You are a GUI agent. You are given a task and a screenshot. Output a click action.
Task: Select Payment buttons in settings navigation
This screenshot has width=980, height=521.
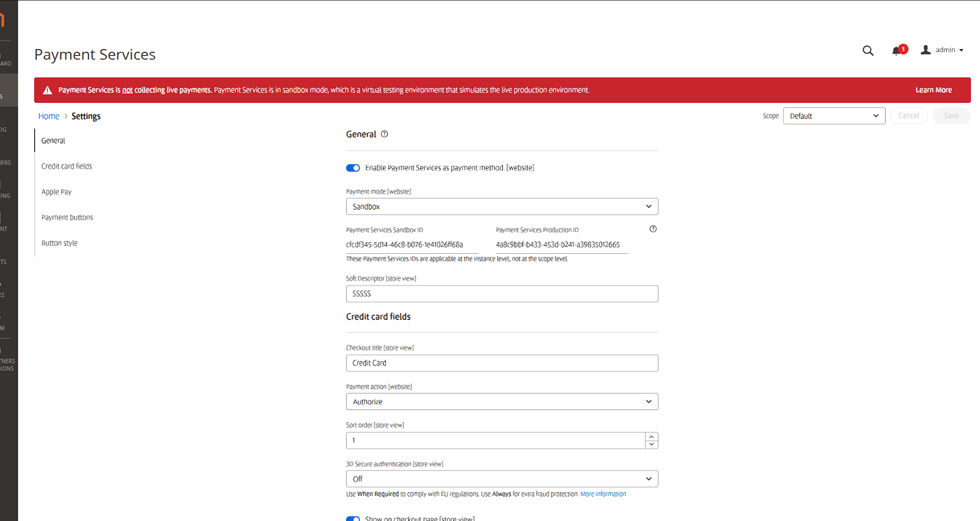point(67,218)
